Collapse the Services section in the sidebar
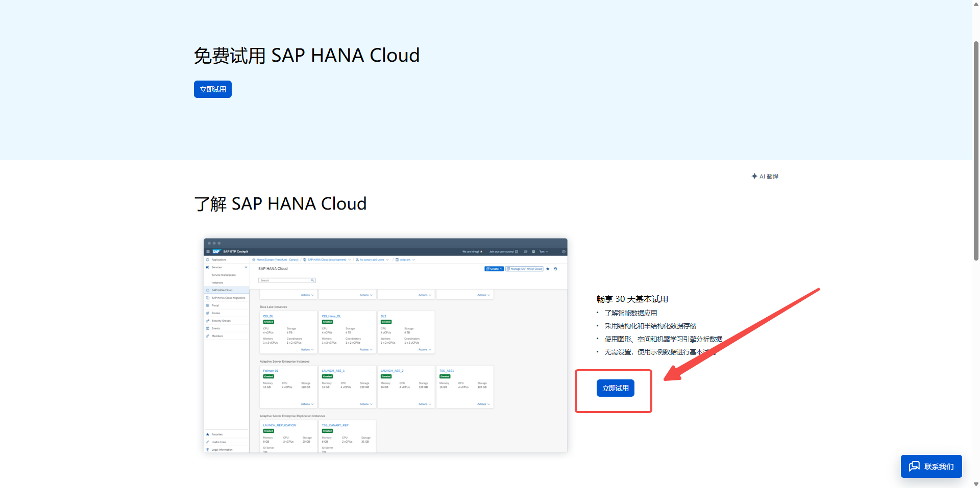The height and width of the screenshot is (488, 980). [246, 267]
